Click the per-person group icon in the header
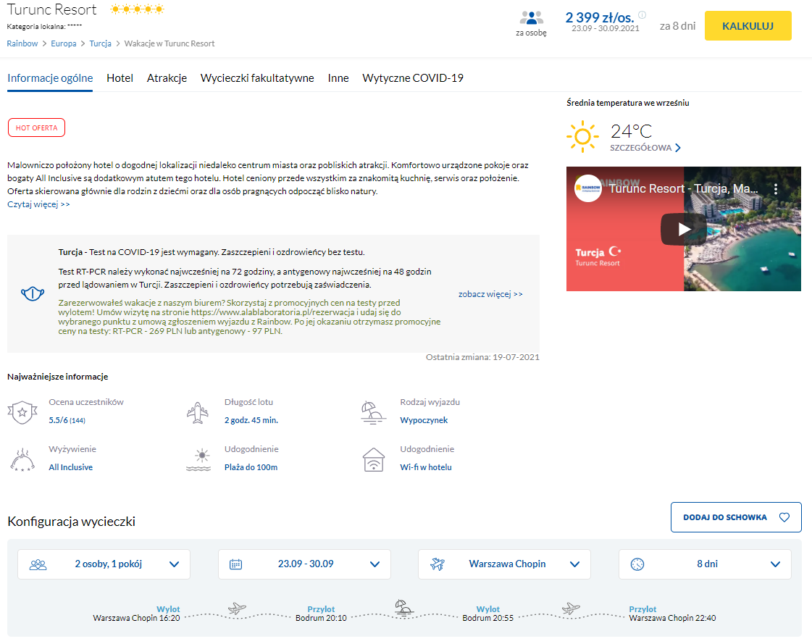812x644 pixels. coord(531,19)
